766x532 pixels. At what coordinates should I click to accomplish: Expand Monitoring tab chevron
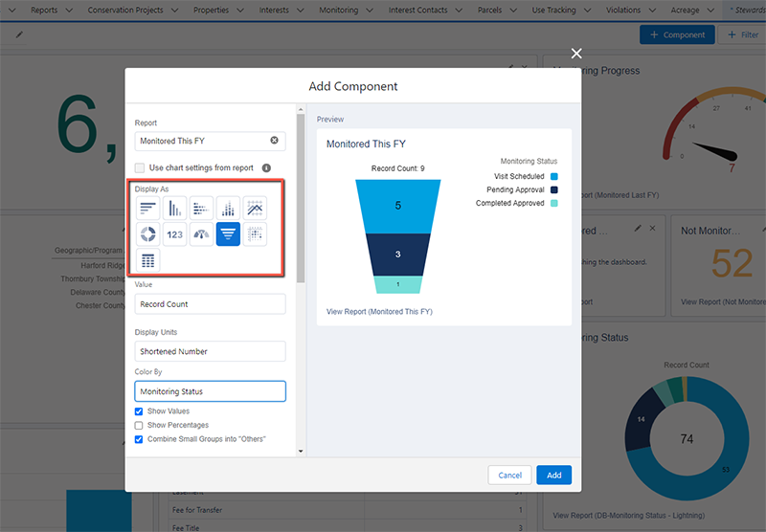(x=370, y=11)
